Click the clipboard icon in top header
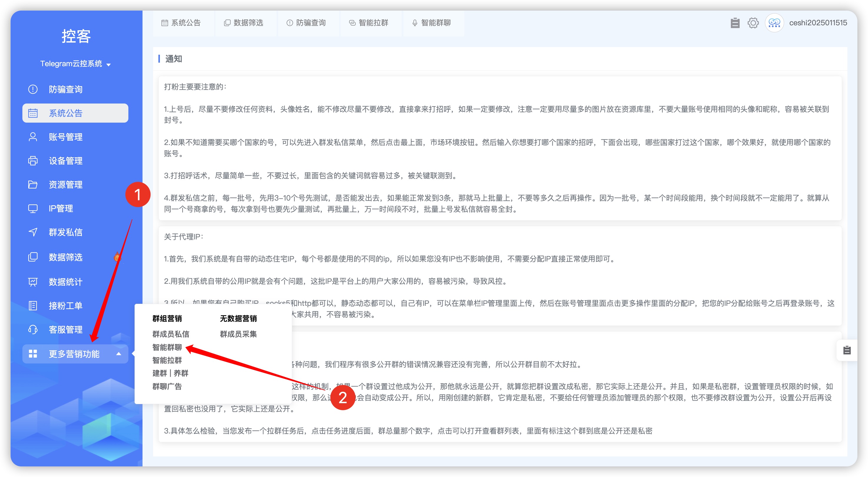The height and width of the screenshot is (477, 868). tap(735, 23)
